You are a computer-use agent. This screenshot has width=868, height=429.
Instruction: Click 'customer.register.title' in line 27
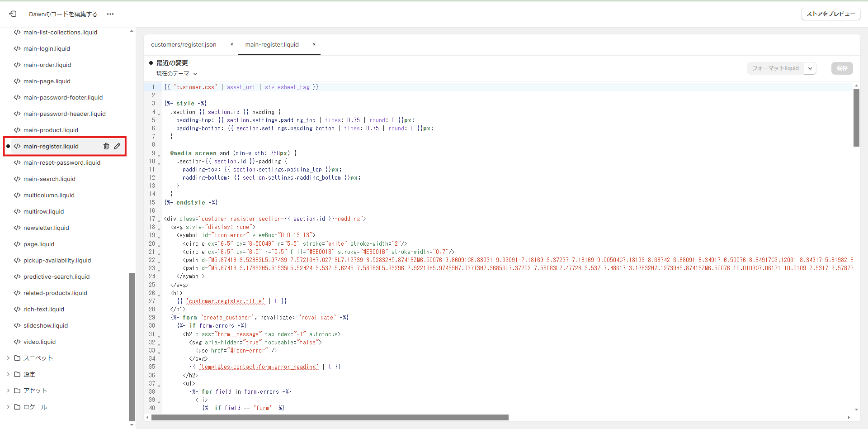pyautogui.click(x=226, y=301)
